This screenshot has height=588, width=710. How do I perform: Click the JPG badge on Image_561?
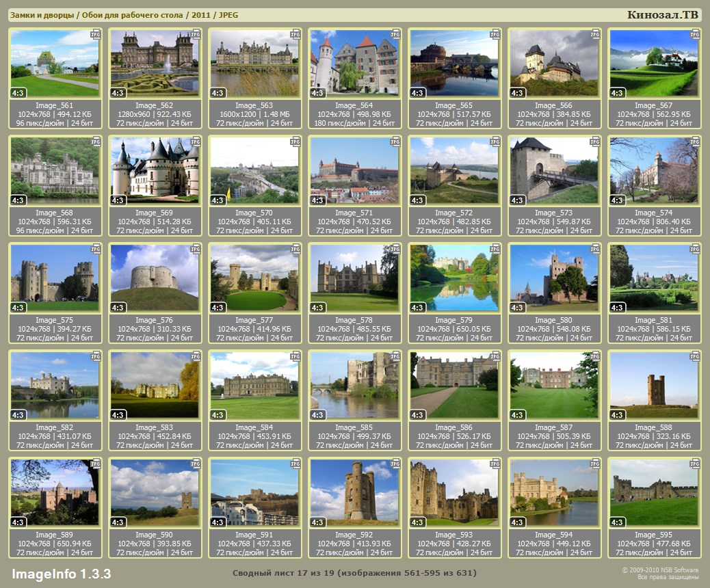(95, 34)
